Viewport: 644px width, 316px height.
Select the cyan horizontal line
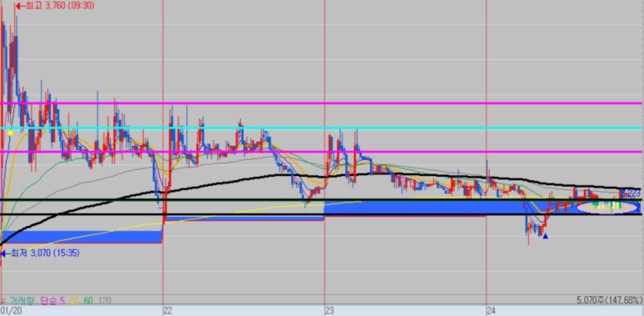[322, 128]
